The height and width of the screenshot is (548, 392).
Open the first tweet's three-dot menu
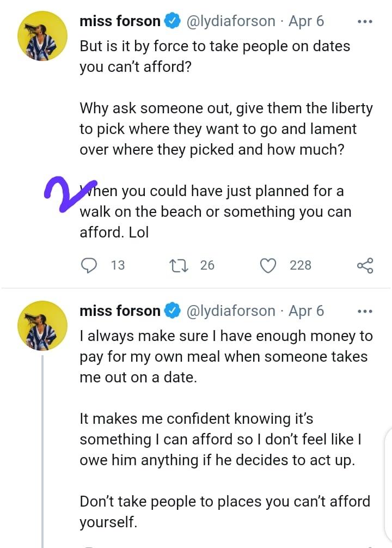tap(364, 22)
